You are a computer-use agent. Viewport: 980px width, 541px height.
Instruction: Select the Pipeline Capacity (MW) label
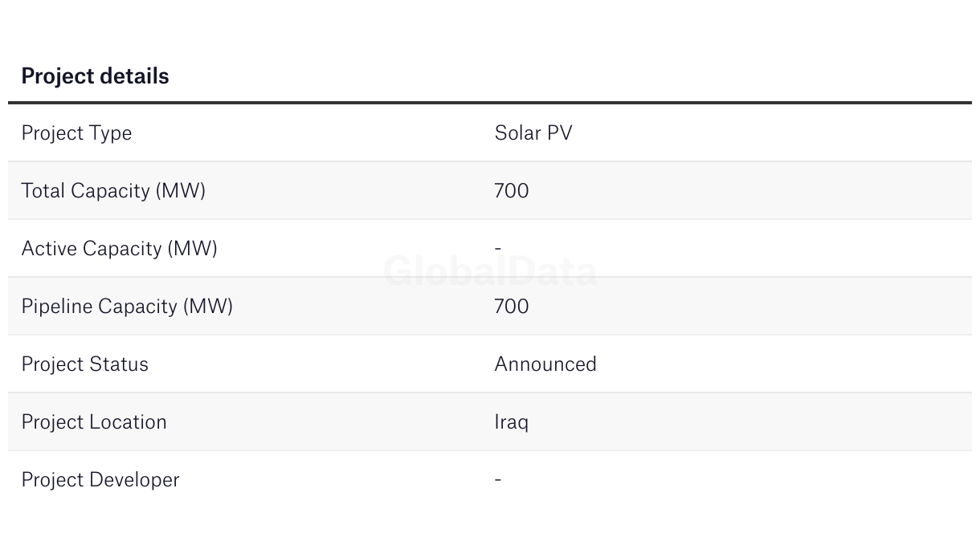pos(127,307)
